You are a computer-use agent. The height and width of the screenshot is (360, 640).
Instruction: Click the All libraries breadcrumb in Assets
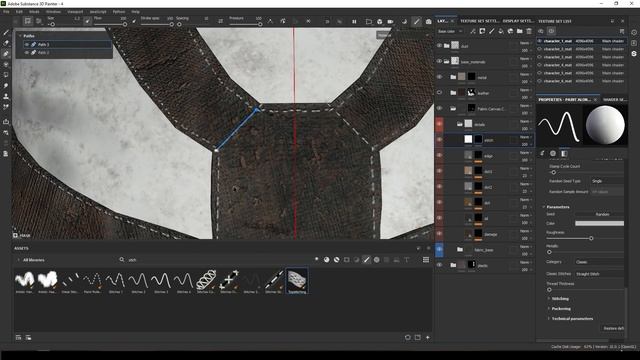tap(33, 260)
